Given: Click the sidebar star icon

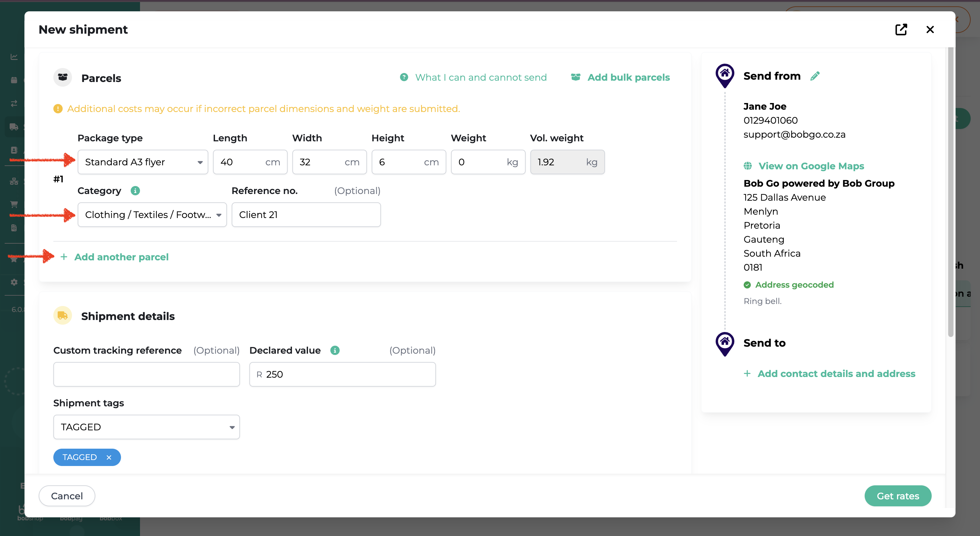Looking at the screenshot, I should [14, 259].
